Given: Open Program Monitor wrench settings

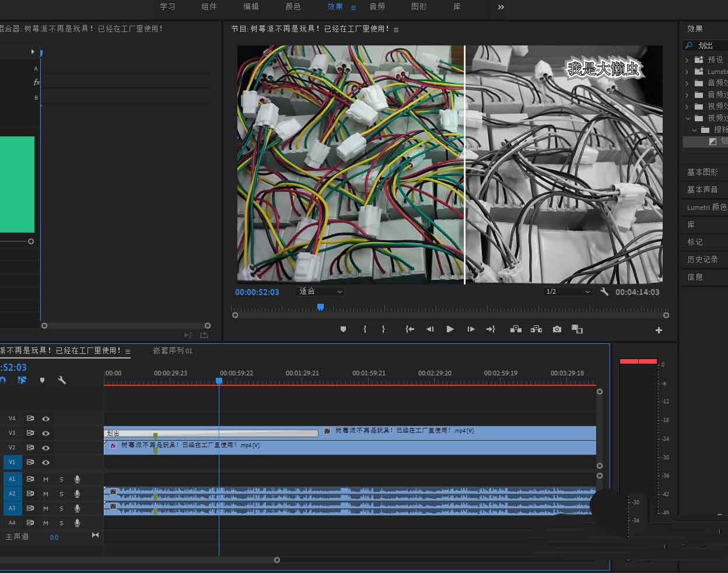Looking at the screenshot, I should (x=604, y=291).
